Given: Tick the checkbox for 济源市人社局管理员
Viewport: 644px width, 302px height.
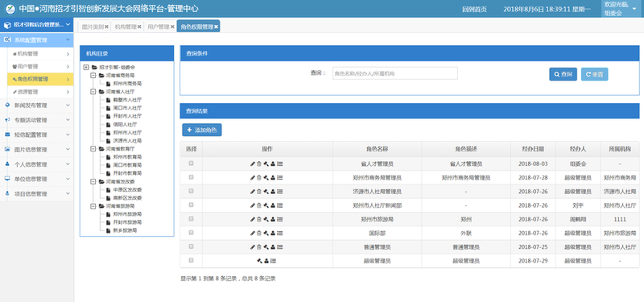Looking at the screenshot, I should (191, 191).
